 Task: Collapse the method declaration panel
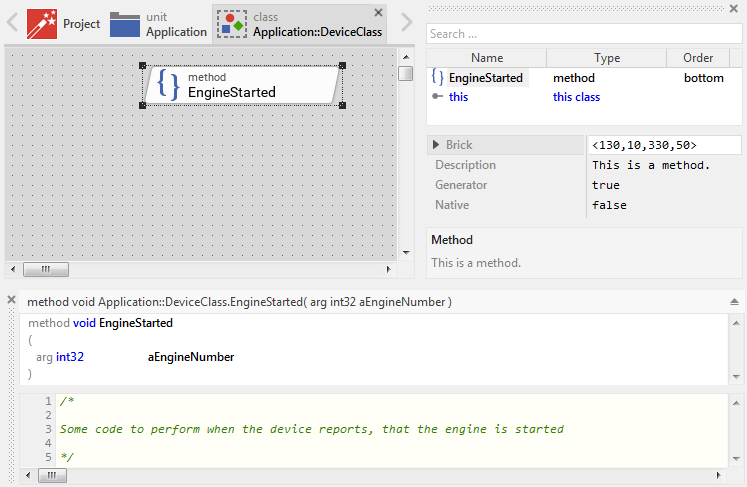pyautogui.click(x=735, y=301)
